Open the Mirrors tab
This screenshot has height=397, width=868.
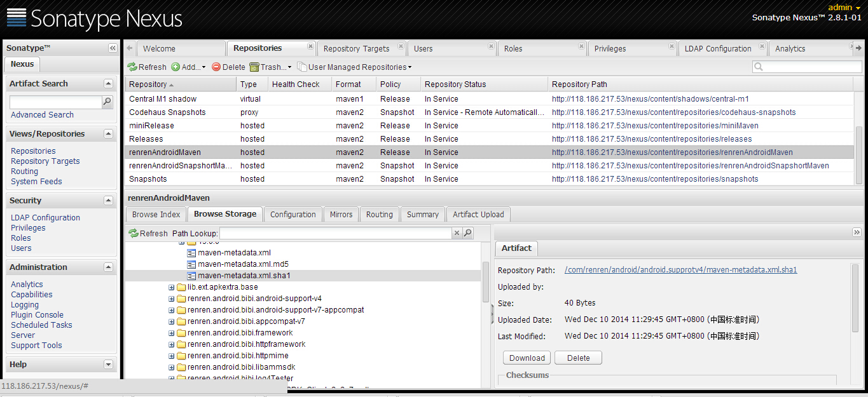pyautogui.click(x=341, y=215)
